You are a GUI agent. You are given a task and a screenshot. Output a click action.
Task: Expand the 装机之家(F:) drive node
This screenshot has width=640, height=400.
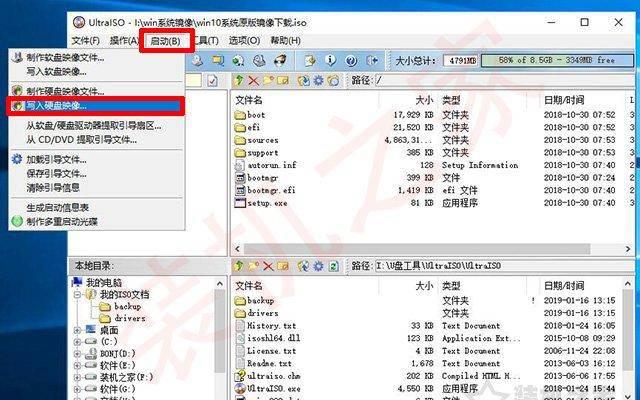pos(77,377)
